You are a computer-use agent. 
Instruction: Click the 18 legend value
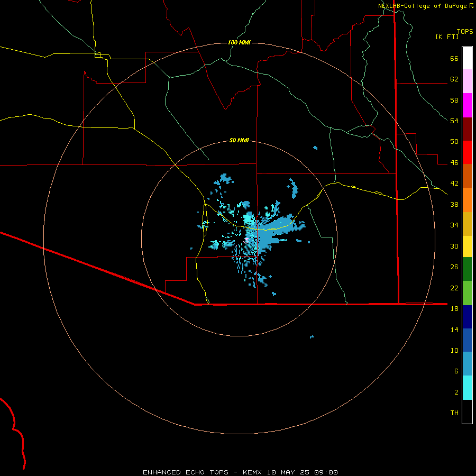(454, 309)
